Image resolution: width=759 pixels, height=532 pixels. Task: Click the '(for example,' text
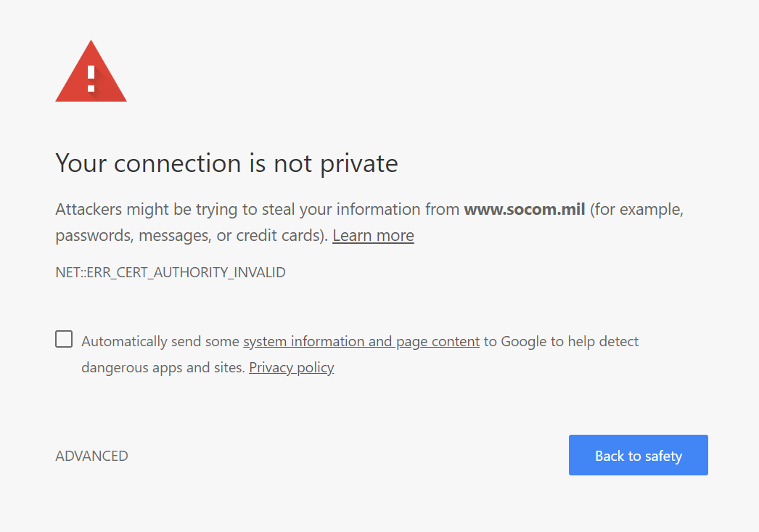[x=636, y=210]
